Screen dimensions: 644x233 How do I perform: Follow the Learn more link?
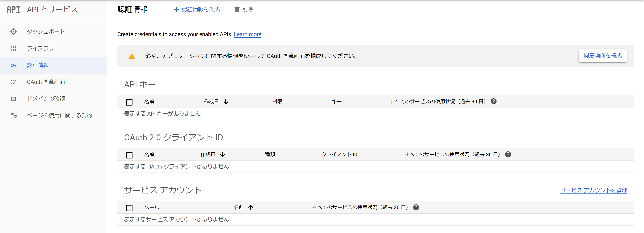point(248,34)
